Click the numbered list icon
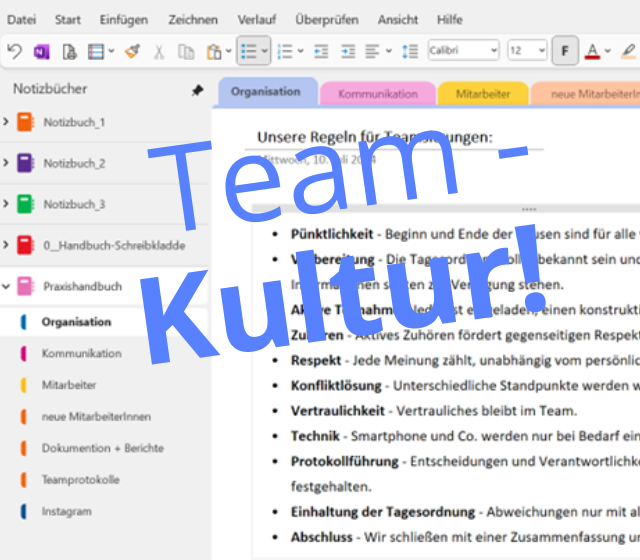The width and height of the screenshot is (640, 560). pos(284,51)
